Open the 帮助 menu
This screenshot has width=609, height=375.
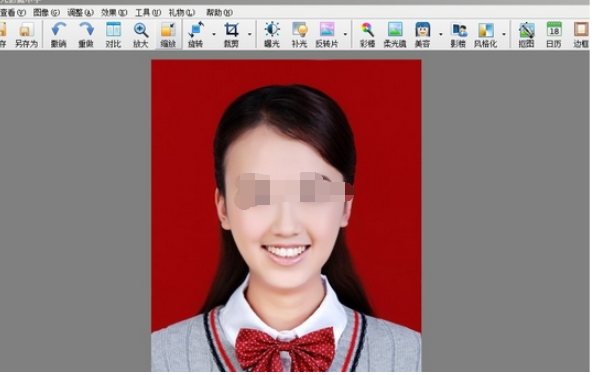click(219, 12)
